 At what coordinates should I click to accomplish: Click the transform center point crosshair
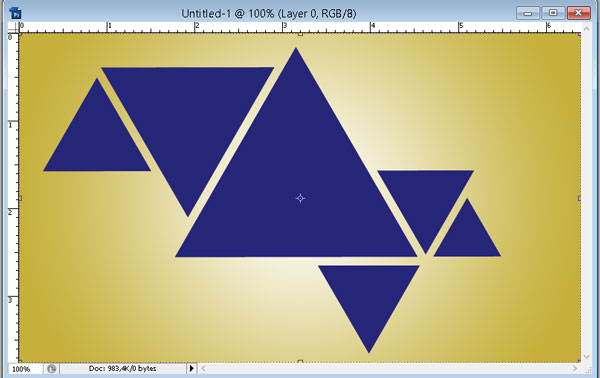tap(300, 198)
